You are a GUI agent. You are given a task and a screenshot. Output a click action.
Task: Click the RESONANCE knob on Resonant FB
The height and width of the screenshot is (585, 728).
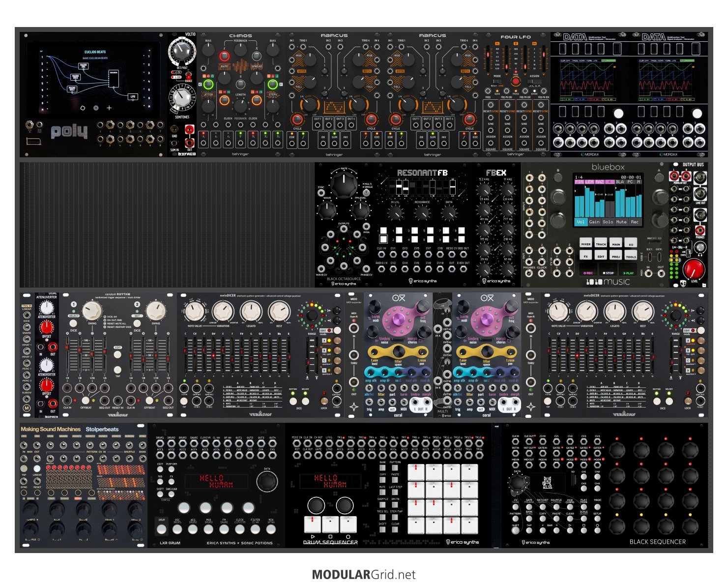[x=422, y=213]
